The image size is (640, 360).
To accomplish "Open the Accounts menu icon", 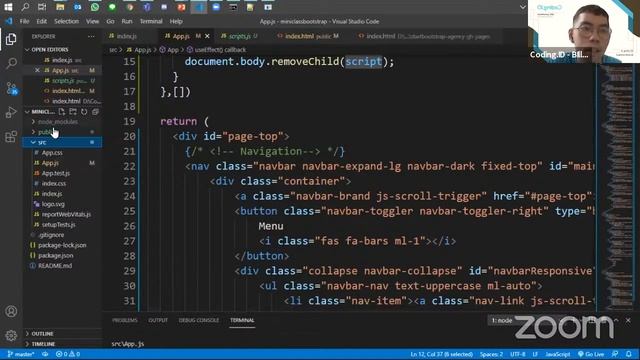I will tap(11, 311).
